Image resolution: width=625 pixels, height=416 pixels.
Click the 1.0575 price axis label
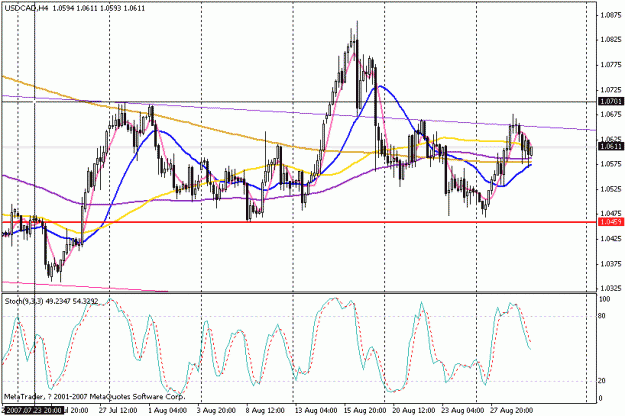(611, 164)
